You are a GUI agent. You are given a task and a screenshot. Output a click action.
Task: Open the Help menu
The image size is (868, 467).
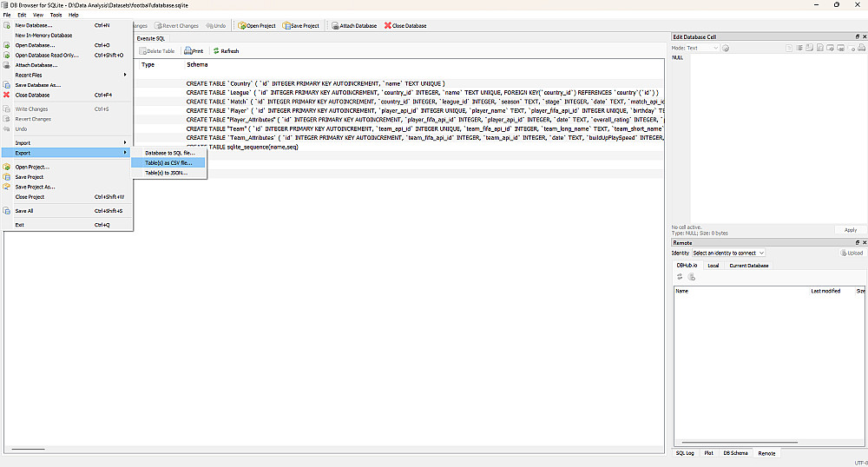pos(73,15)
